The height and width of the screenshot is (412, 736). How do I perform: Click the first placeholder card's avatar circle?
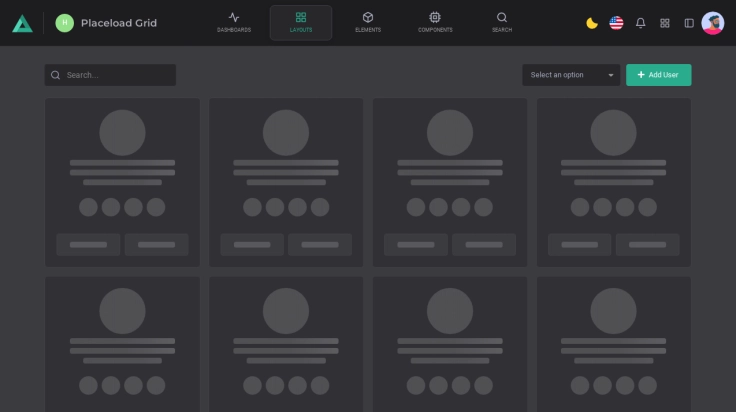[122, 132]
